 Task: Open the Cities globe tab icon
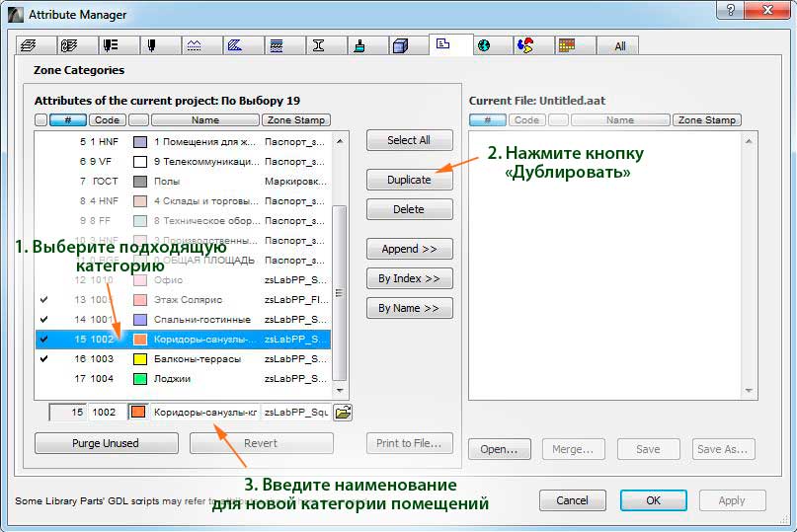pos(484,45)
